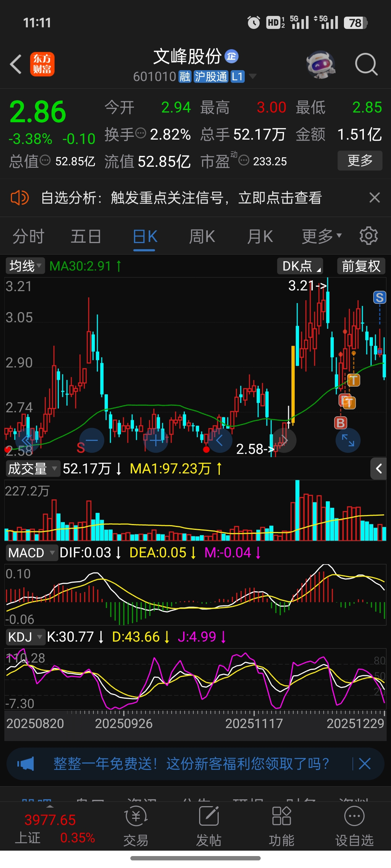Tap chart scroll-left double arrow button
The width and height of the screenshot is (391, 868).
coord(27,440)
